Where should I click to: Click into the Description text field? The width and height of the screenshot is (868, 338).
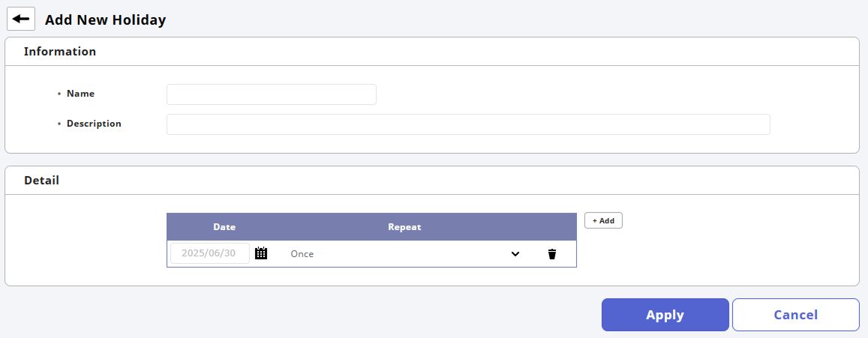click(x=468, y=124)
